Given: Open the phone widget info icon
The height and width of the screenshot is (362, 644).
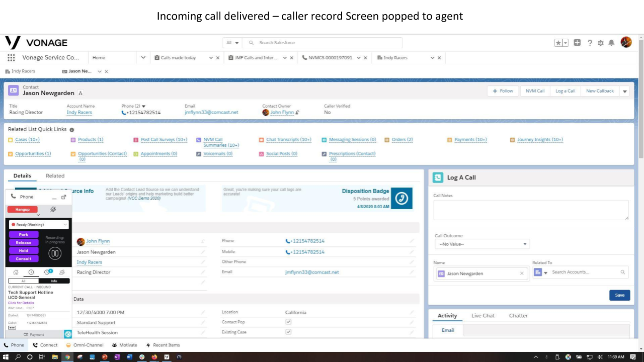Looking at the screenshot, I should [31, 272].
